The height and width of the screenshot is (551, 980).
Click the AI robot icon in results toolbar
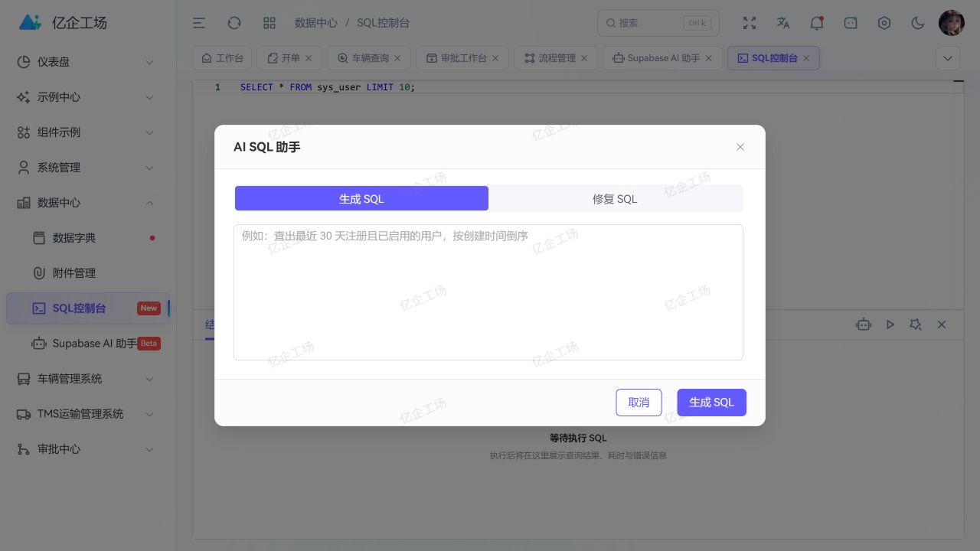point(864,324)
